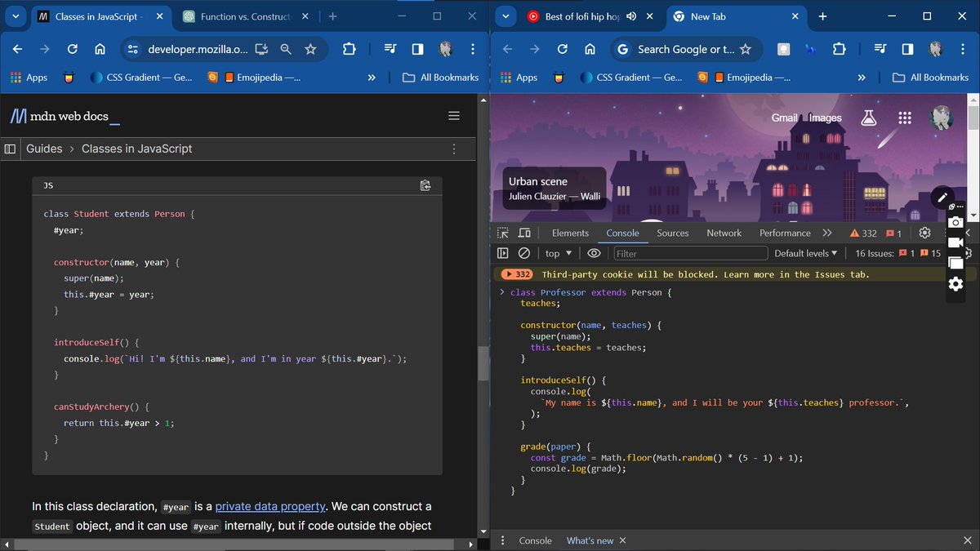Open the Guides breadcrumb link
Image resolution: width=980 pixels, height=551 pixels.
point(44,149)
